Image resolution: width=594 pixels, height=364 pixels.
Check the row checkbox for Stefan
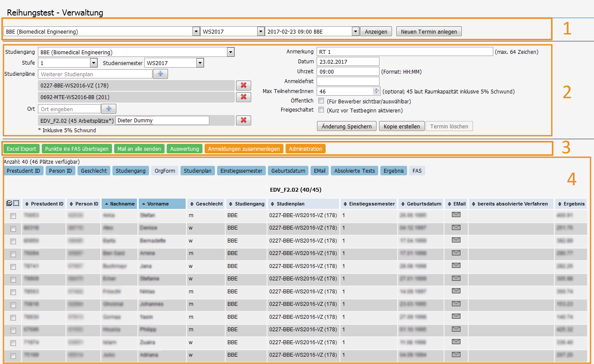tap(13, 216)
